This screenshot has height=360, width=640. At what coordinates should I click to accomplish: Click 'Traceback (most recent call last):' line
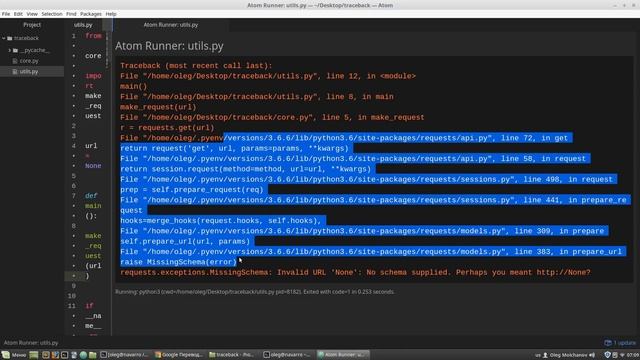click(x=196, y=66)
